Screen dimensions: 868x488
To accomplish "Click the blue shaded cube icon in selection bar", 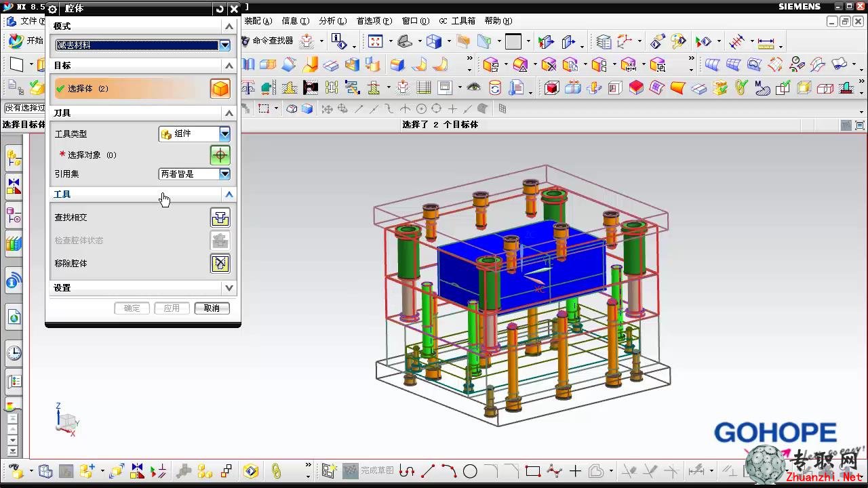I will 307,108.
